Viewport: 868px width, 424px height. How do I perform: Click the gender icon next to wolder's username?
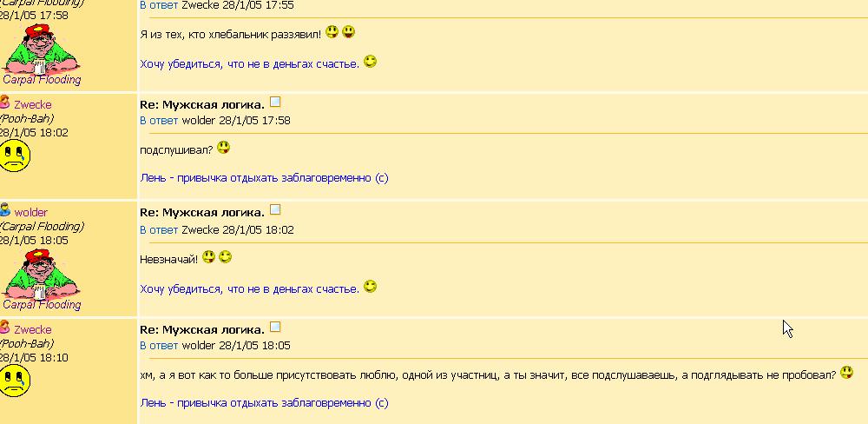click(x=5, y=209)
